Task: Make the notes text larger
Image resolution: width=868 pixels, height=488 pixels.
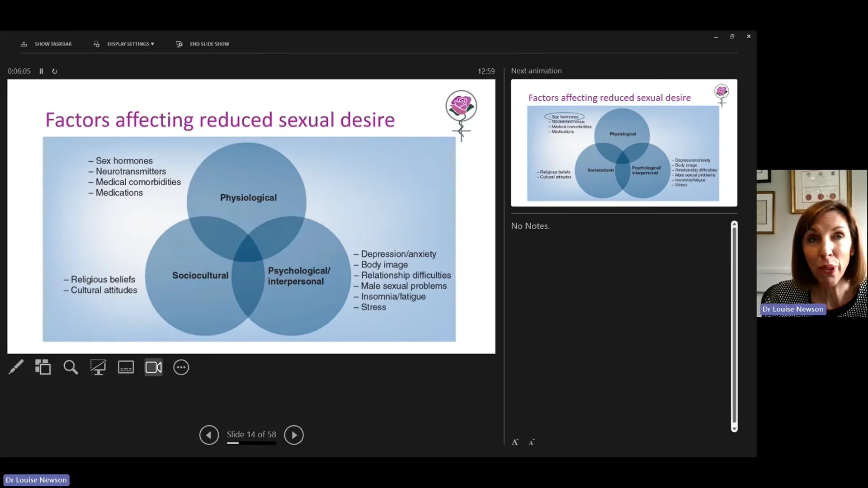Action: (515, 442)
